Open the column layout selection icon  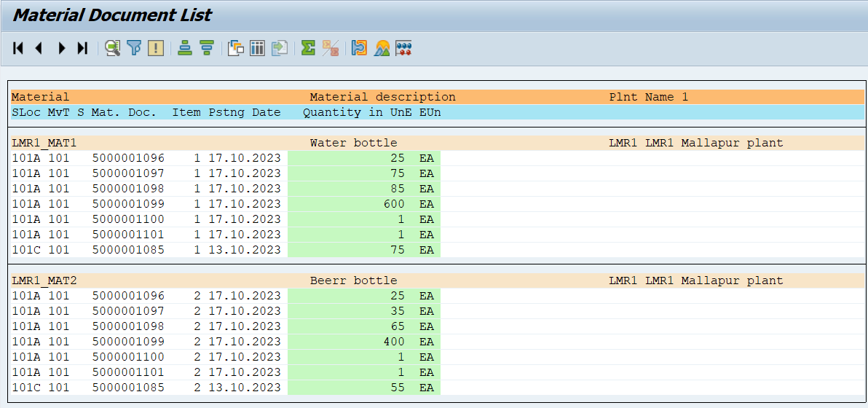tap(257, 48)
